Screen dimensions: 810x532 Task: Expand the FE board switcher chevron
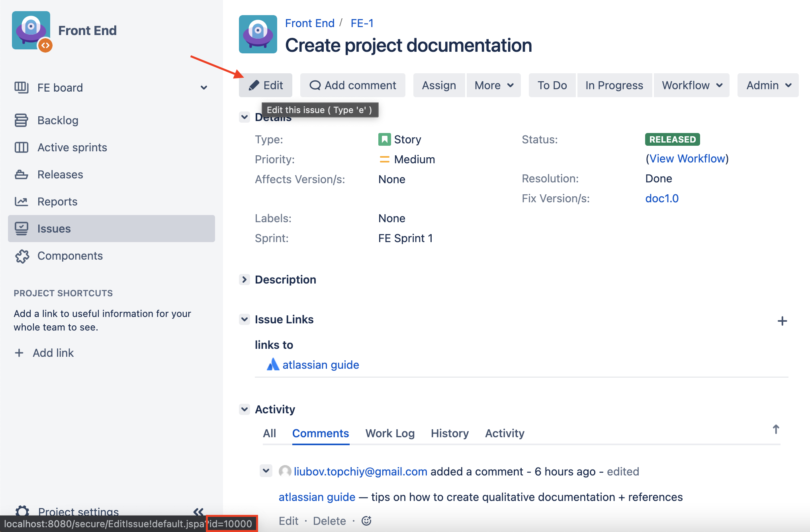204,88
